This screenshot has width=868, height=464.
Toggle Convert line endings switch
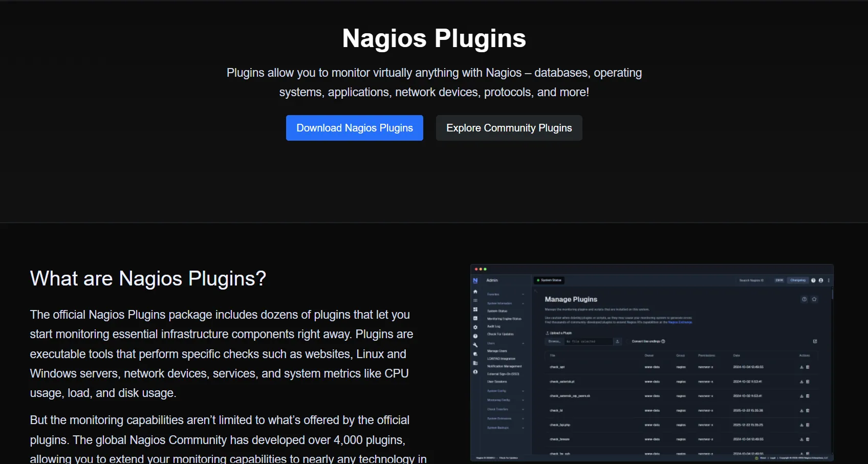coord(628,341)
